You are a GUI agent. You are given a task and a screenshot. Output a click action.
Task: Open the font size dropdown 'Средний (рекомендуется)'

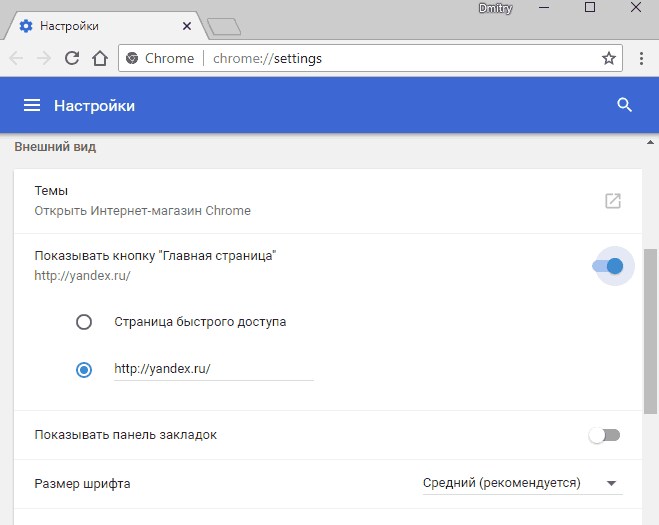[x=522, y=483]
